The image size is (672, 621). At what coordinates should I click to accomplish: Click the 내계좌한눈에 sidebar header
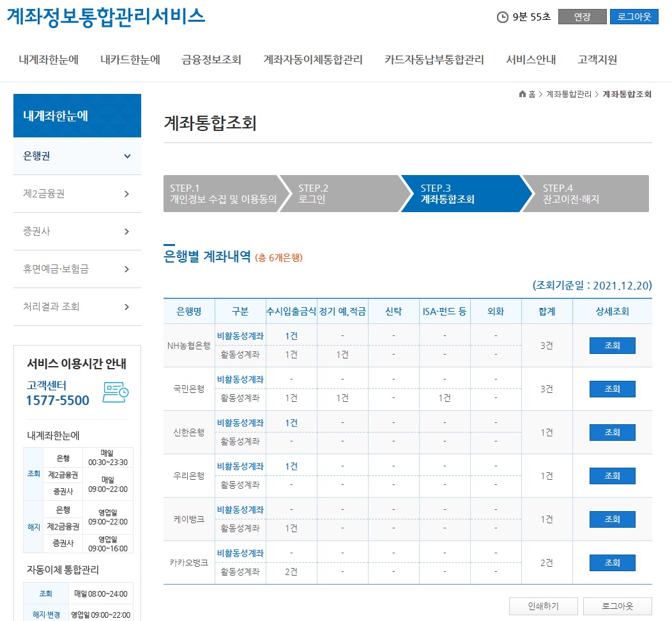click(x=77, y=116)
